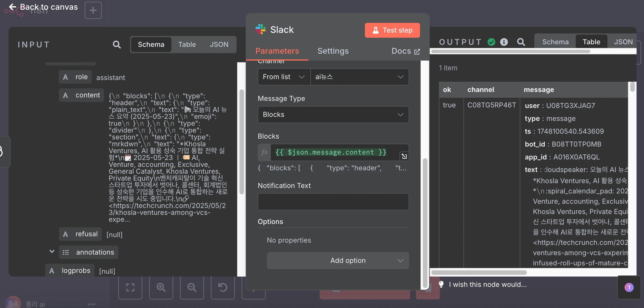Open the From list channel mode dropdown

pyautogui.click(x=284, y=77)
